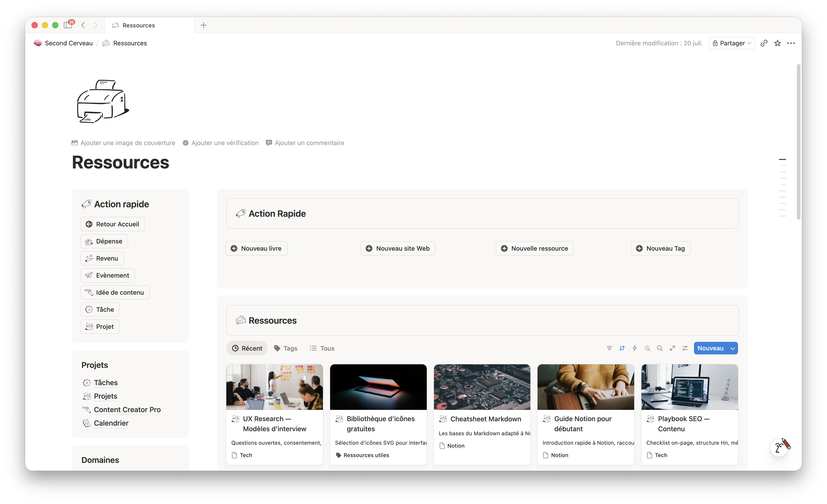This screenshot has height=504, width=827.
Task: Click Ajouter un commentaire
Action: pyautogui.click(x=305, y=143)
